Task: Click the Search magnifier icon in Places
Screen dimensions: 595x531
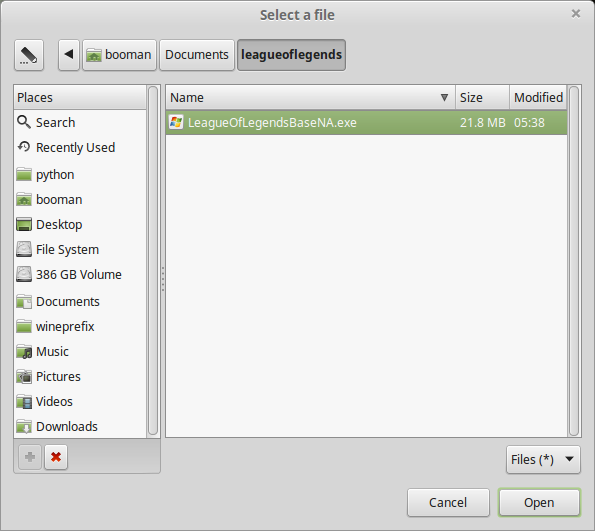Action: tap(24, 122)
